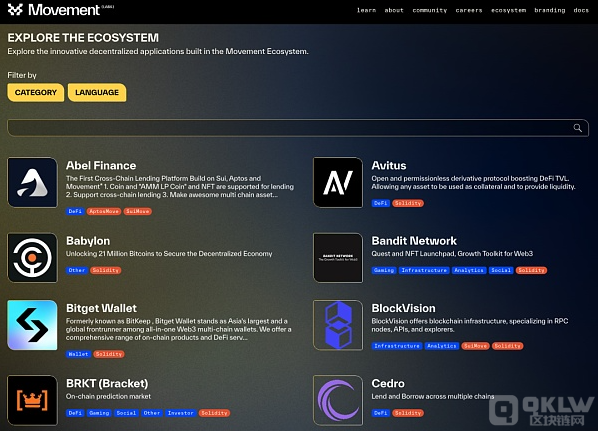Viewport: 598px width, 431px height.
Task: Open the Abel Finance logo icon
Action: 32,182
